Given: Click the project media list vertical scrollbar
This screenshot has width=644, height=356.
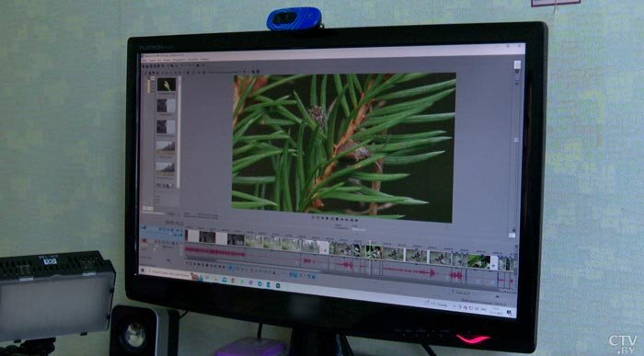Looking at the screenshot, I should pos(178,132).
